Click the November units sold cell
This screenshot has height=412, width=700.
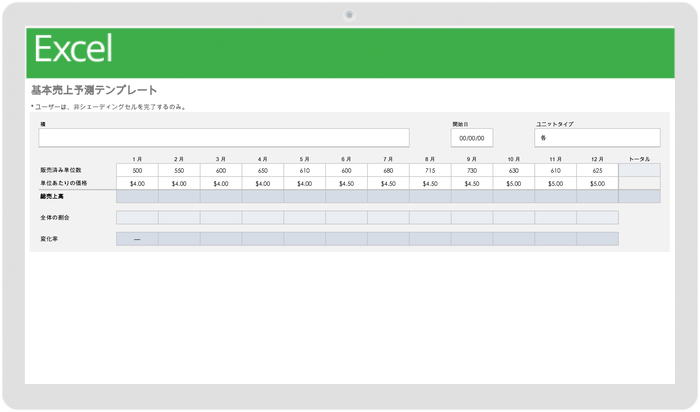555,170
